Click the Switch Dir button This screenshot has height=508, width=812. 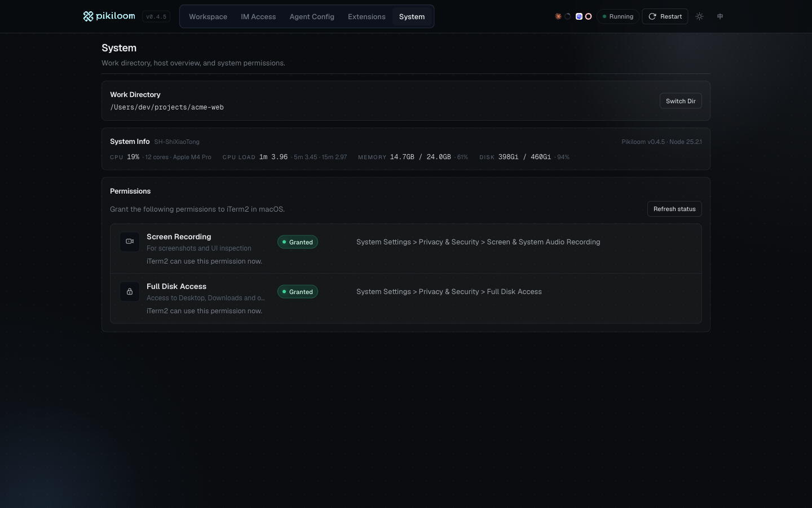pyautogui.click(x=681, y=101)
